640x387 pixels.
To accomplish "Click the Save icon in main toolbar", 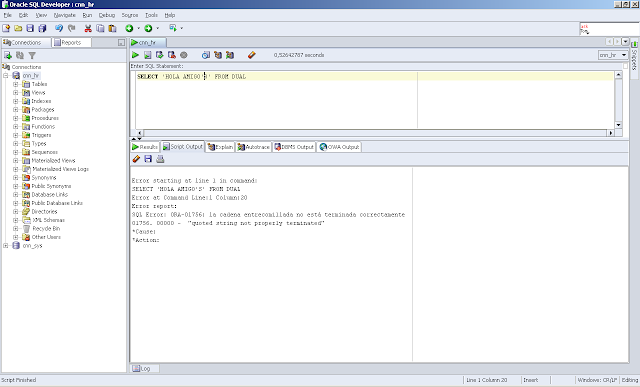I will pyautogui.click(x=30, y=28).
